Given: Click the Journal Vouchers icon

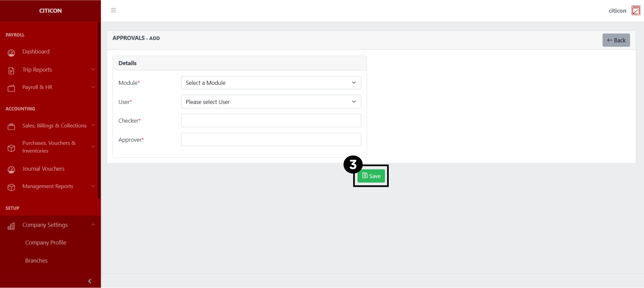Looking at the screenshot, I should click(11, 170).
